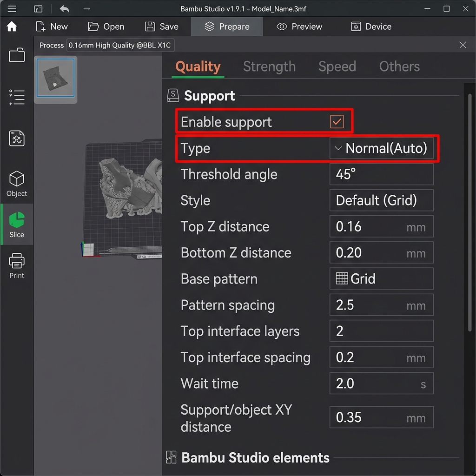
Task: Click the Print sidebar button
Action: coord(17,266)
